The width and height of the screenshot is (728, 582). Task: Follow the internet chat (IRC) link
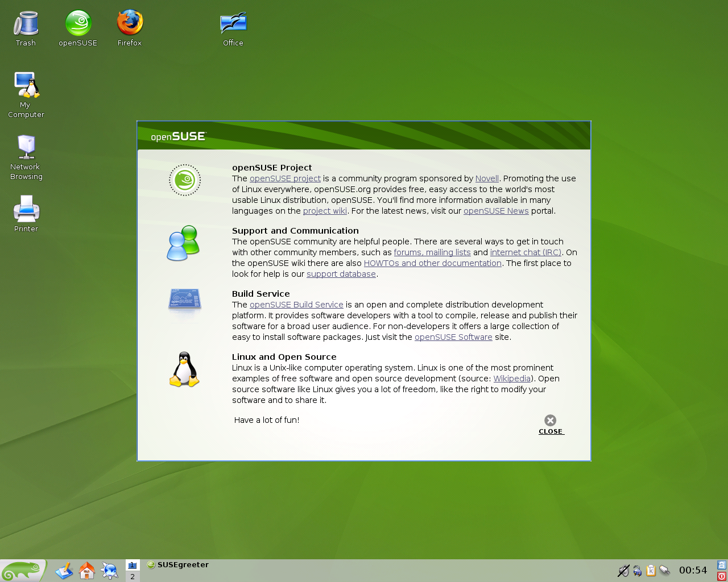(x=526, y=252)
